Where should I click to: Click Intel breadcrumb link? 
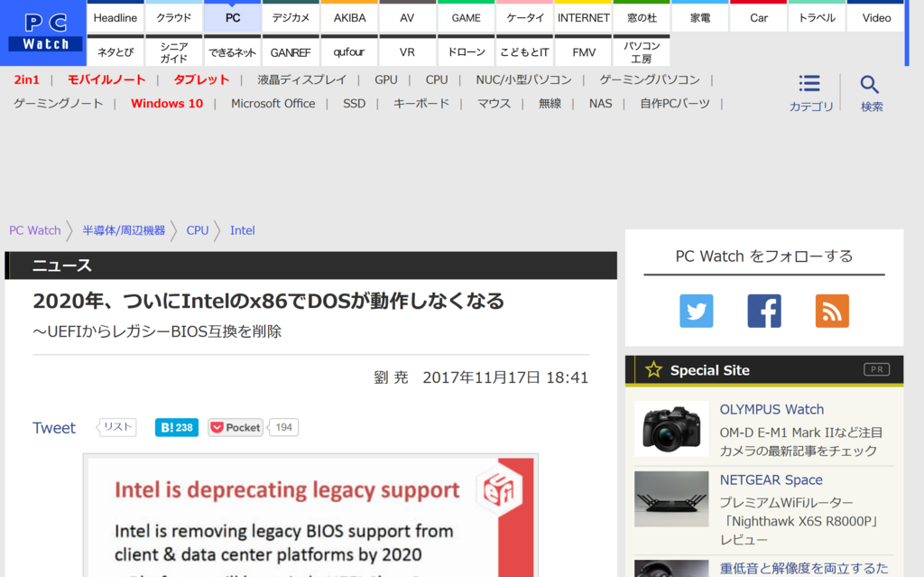coord(242,230)
